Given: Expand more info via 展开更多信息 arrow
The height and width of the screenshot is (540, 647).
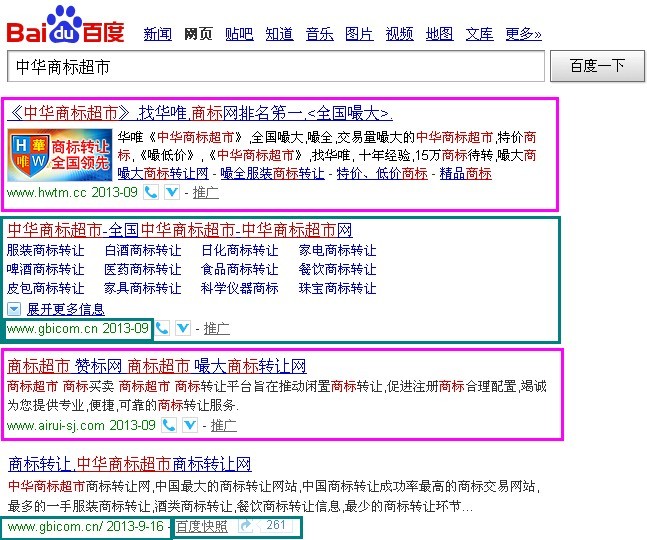Looking at the screenshot, I should click(15, 309).
